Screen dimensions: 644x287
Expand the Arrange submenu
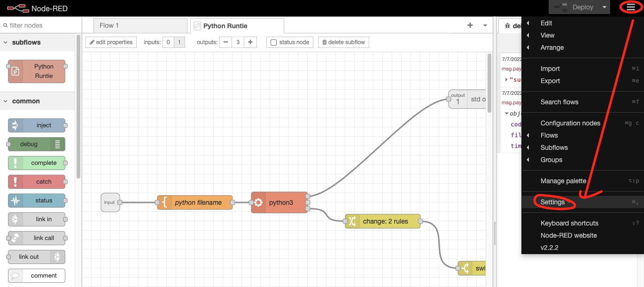582,47
